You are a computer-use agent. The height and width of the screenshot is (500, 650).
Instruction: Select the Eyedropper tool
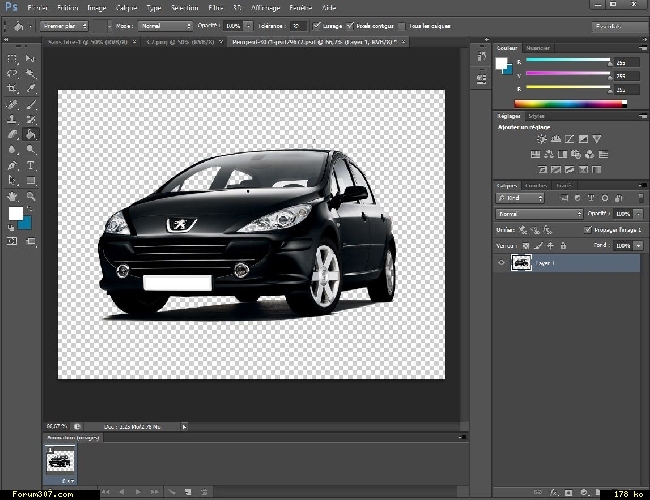[30, 88]
